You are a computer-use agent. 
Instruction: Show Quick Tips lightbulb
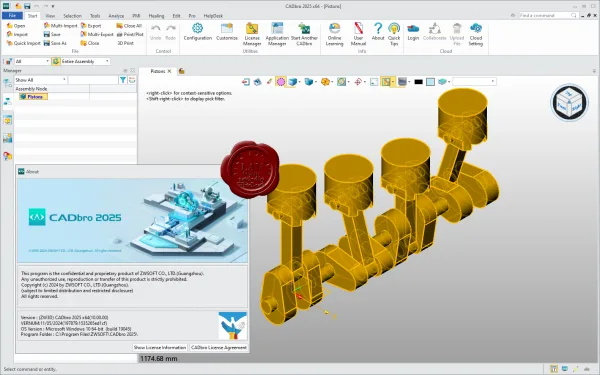394,34
